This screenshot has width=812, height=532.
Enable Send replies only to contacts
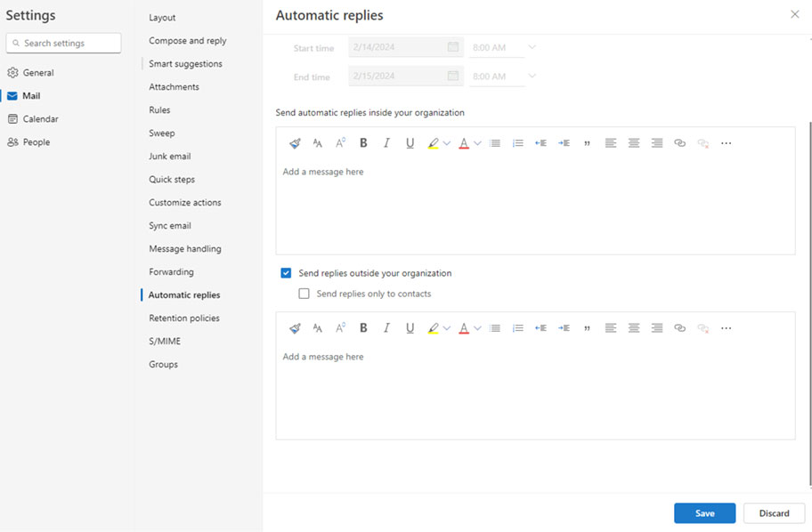coord(304,294)
